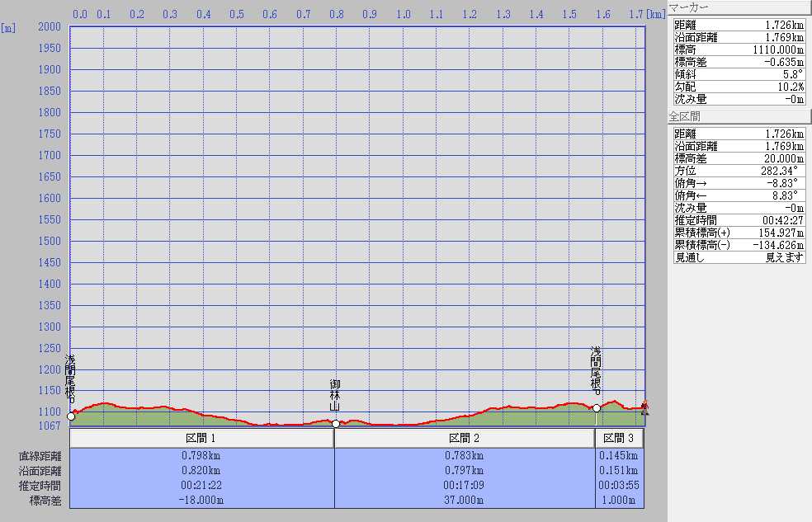This screenshot has height=522, width=812.
Task: Click the 区間 2 標高差 value 37.000m
Action: coord(465,500)
